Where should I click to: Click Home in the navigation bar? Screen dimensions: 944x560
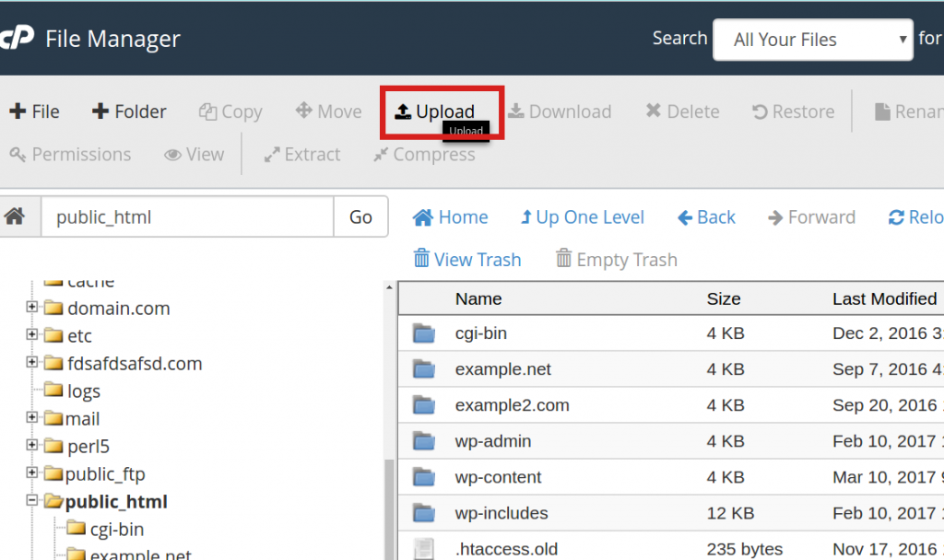pos(450,216)
